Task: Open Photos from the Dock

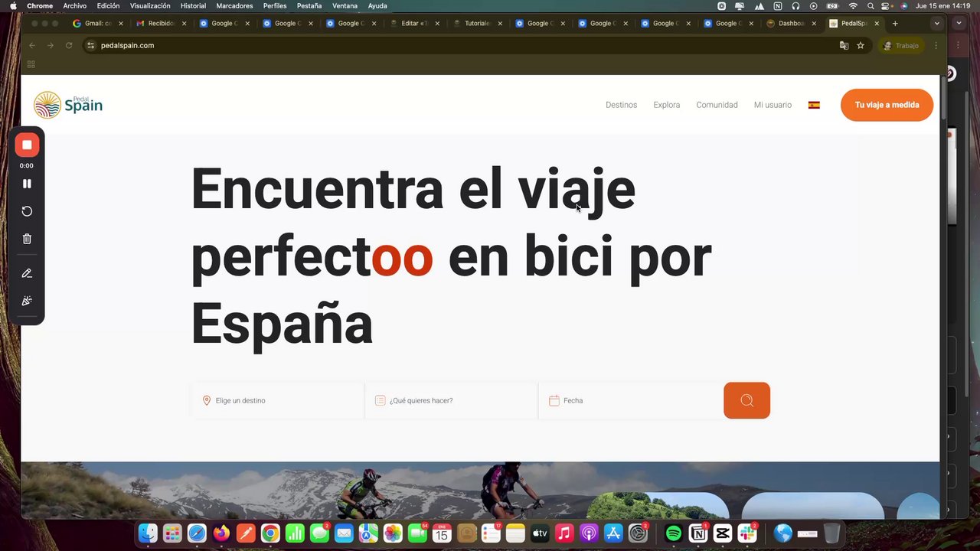Action: pyautogui.click(x=393, y=533)
